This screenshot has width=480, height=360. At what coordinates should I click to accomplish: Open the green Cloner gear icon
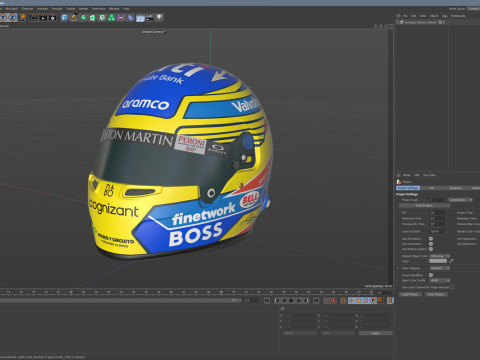coord(102,18)
